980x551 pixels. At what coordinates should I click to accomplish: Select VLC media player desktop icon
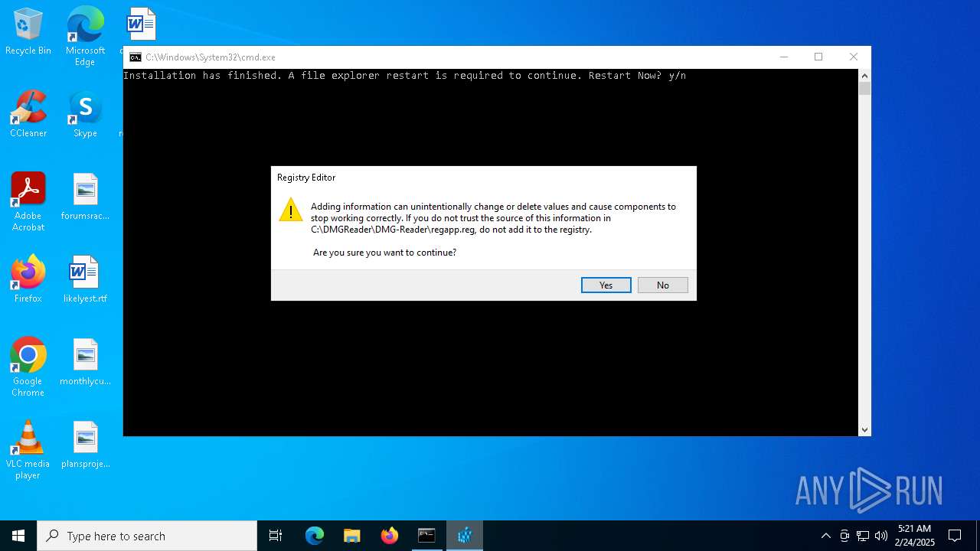coord(28,450)
